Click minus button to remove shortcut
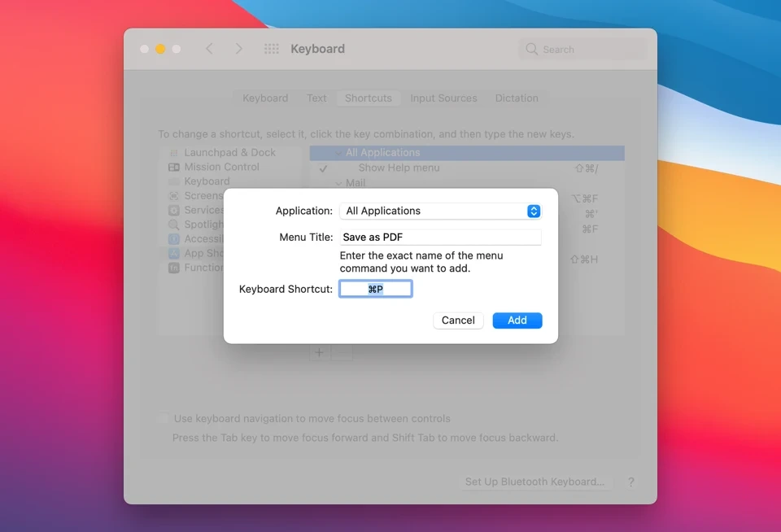The image size is (781, 532). point(341,353)
